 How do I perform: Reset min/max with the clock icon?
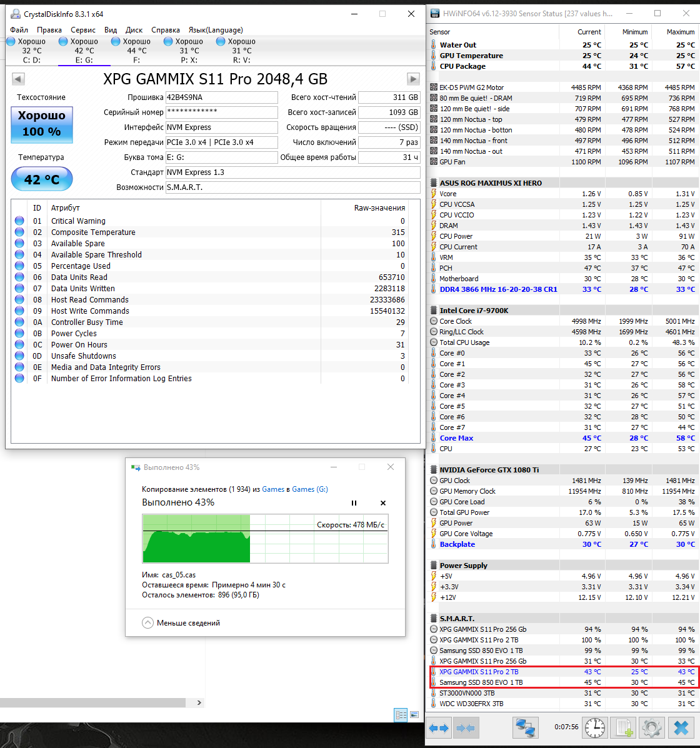[x=595, y=728]
